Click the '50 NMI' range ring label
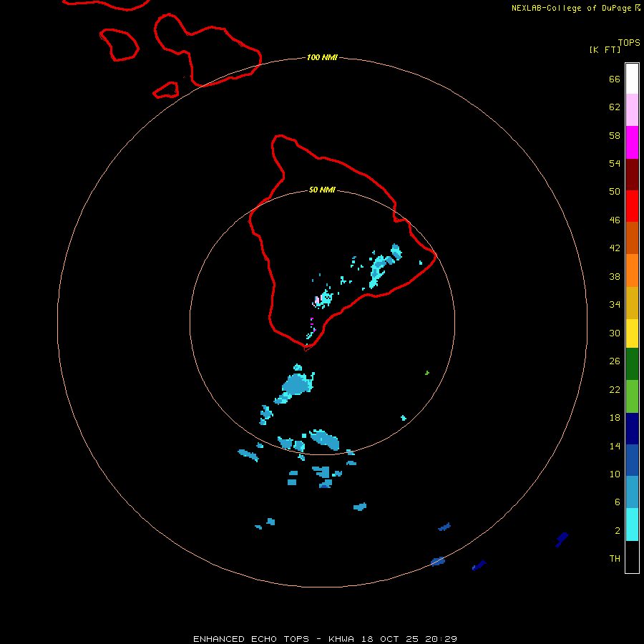Image resolution: width=644 pixels, height=644 pixels. pyautogui.click(x=322, y=190)
